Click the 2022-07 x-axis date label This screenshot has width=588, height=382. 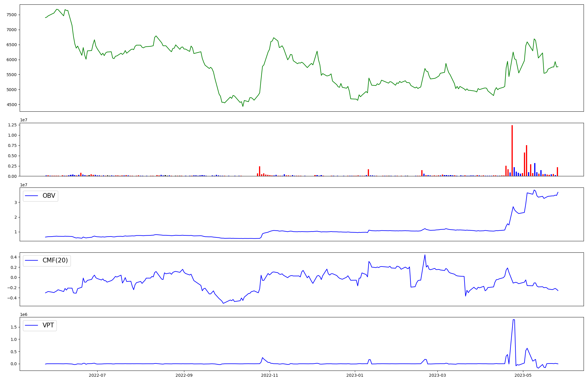pyautogui.click(x=97, y=375)
